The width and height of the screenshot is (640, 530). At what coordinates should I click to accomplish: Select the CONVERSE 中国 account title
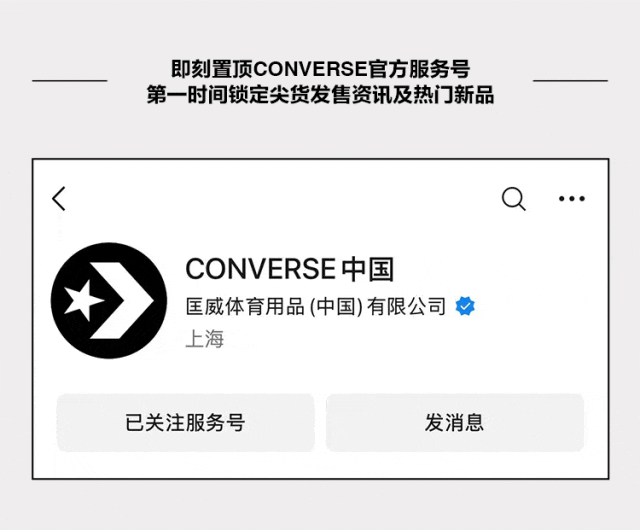pyautogui.click(x=290, y=269)
